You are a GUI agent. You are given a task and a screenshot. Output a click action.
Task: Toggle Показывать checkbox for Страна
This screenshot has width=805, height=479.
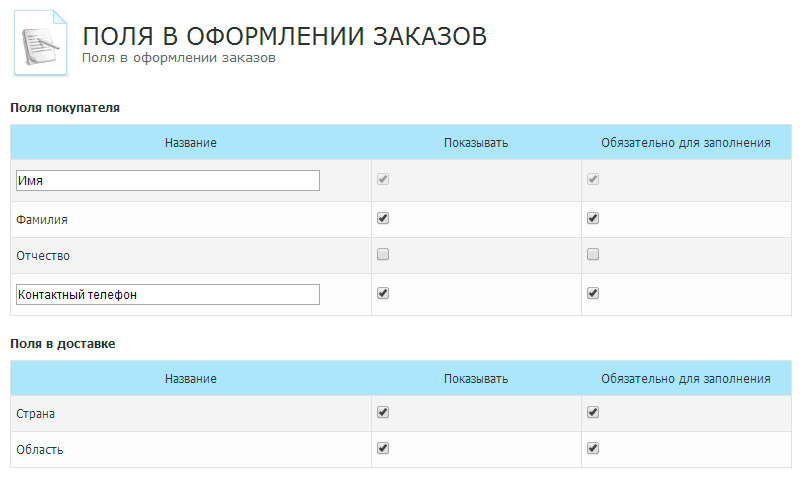coord(383,412)
